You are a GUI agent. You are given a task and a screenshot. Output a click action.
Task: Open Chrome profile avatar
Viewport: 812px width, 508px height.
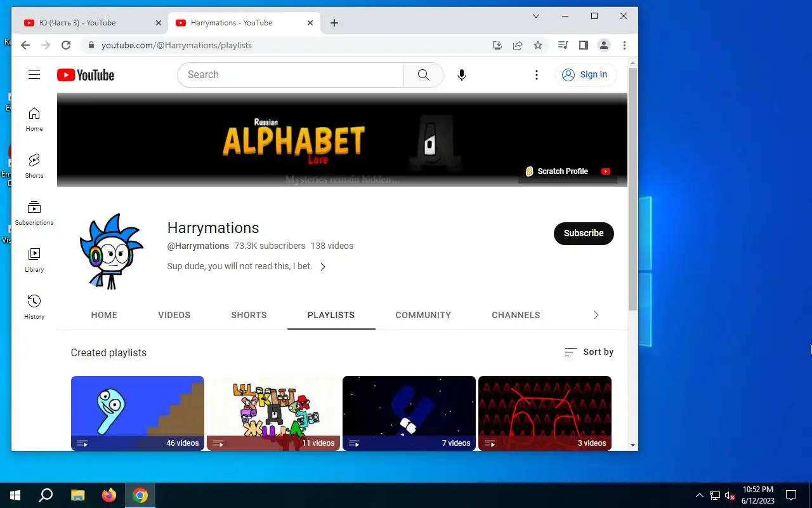[x=604, y=45]
